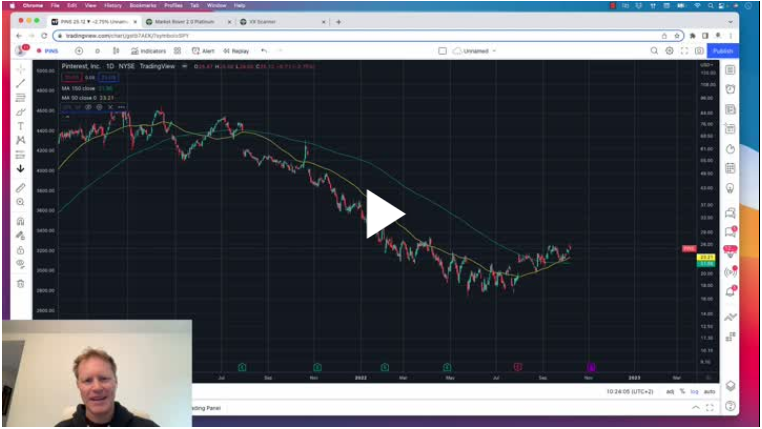Select the brush drawing tool
This screenshot has width=762, height=429.
click(20, 112)
